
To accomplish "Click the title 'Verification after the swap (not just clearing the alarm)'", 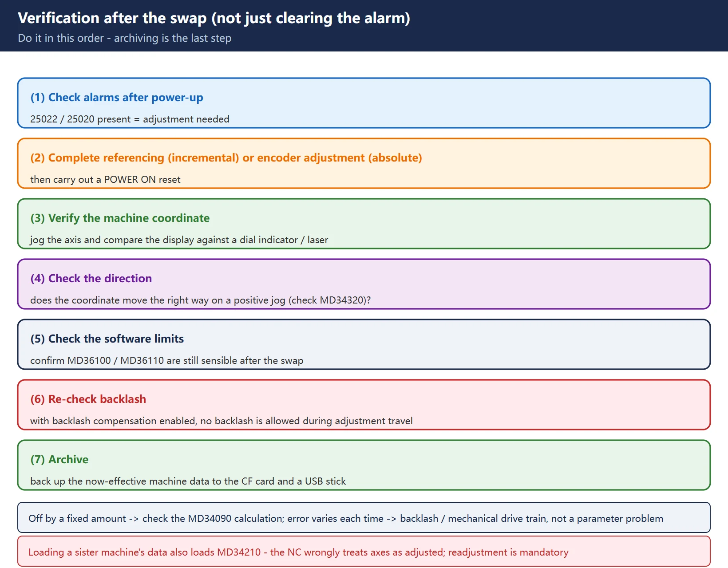I will [x=214, y=18].
